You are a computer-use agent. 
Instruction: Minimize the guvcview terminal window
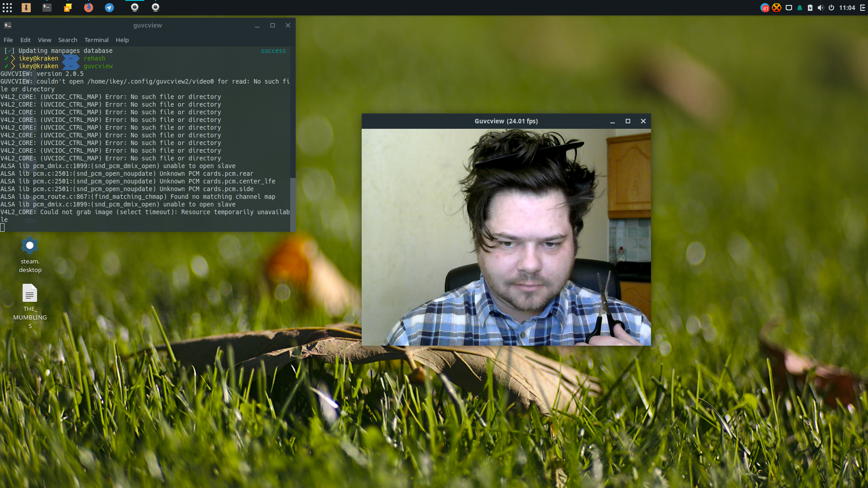257,26
